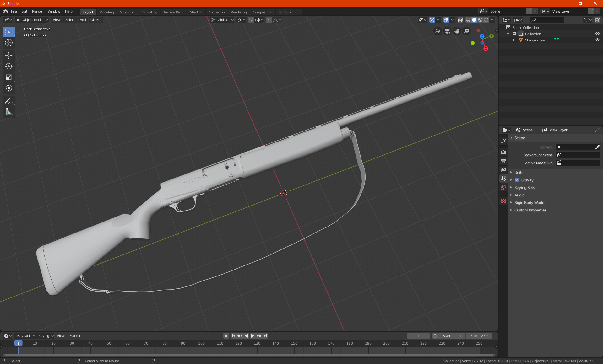603x364 pixels.
Task: Open the Render properties tab
Action: 503,152
